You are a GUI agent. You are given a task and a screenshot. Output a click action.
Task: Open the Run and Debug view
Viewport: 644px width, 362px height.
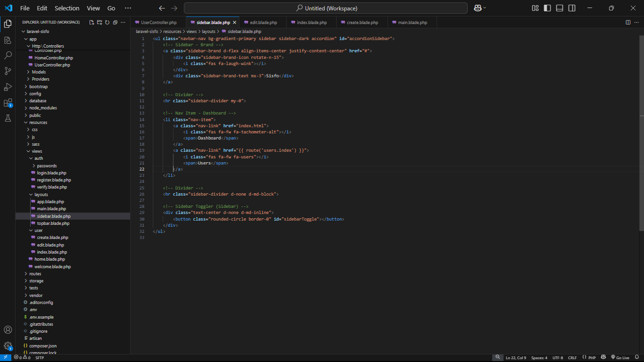click(x=8, y=87)
